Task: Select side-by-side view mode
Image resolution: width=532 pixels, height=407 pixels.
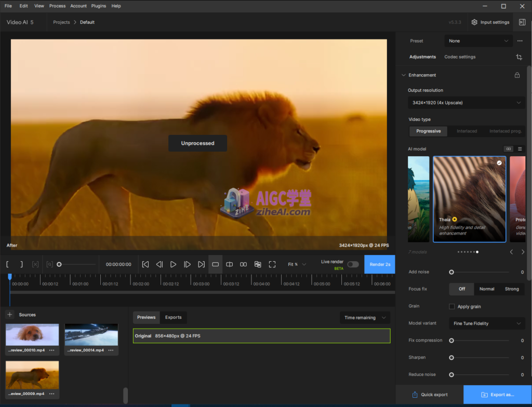Action: 243,264
